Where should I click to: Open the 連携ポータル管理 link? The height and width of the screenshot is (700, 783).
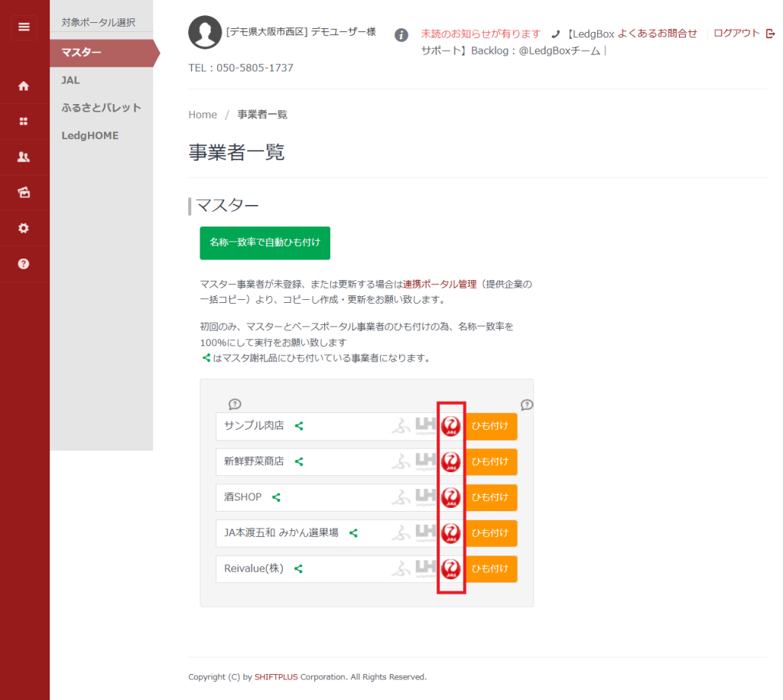439,284
